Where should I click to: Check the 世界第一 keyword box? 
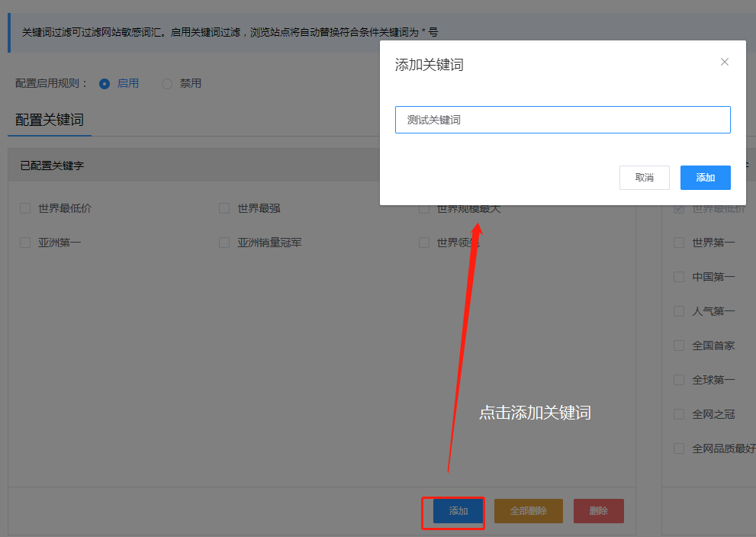[679, 243]
